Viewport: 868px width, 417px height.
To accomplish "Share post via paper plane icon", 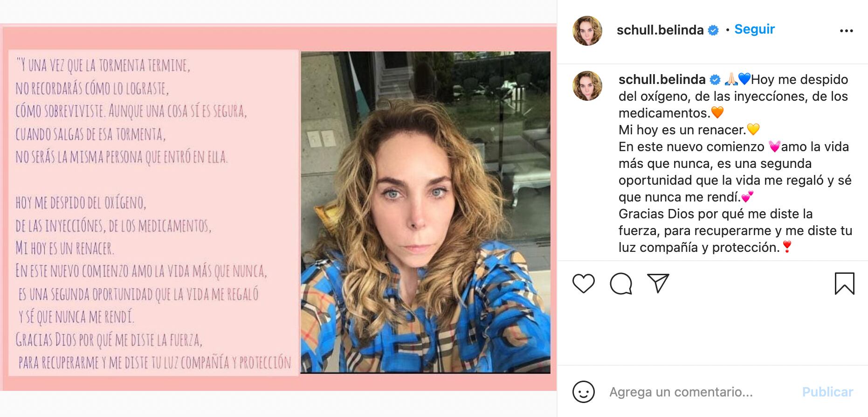I will (658, 283).
